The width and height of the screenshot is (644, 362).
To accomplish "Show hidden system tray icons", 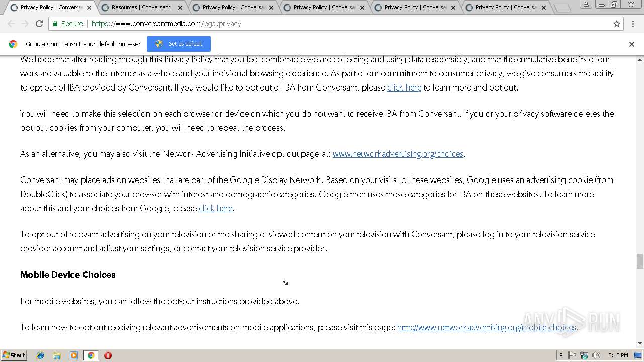I will point(561,355).
